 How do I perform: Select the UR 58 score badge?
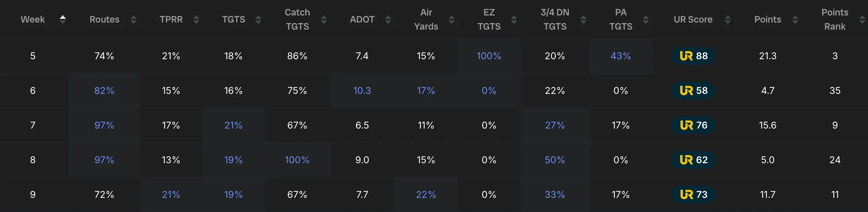[x=693, y=91]
